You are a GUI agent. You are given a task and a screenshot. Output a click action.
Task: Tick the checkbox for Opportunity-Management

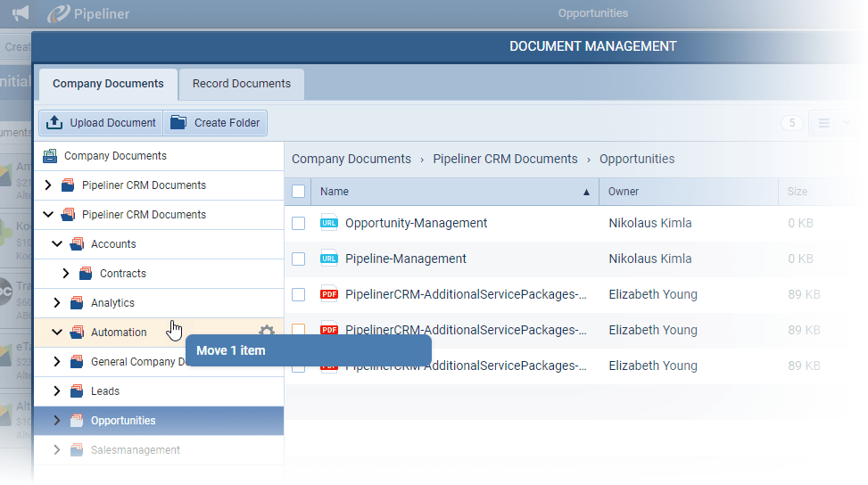(299, 224)
